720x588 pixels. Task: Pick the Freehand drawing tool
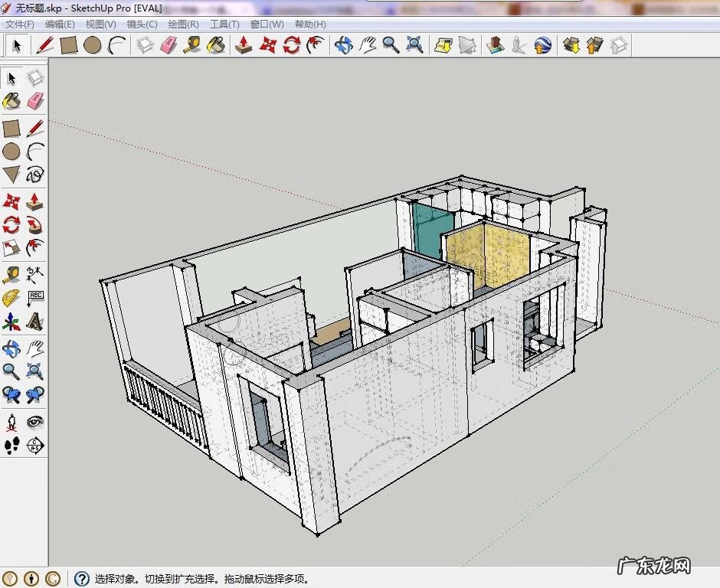coord(35,175)
